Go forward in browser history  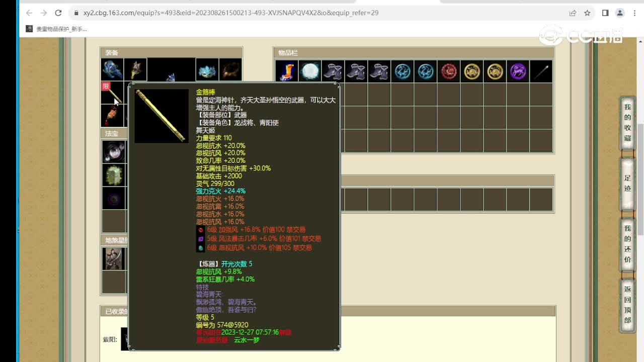44,13
